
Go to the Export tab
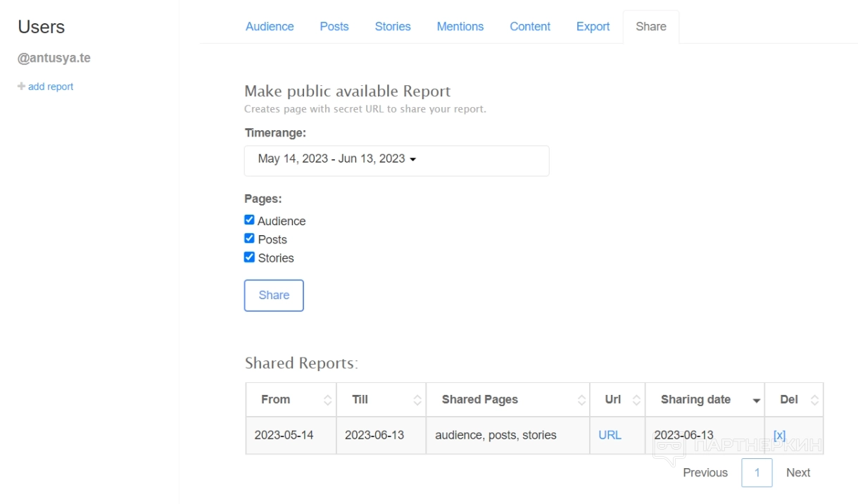point(593,27)
